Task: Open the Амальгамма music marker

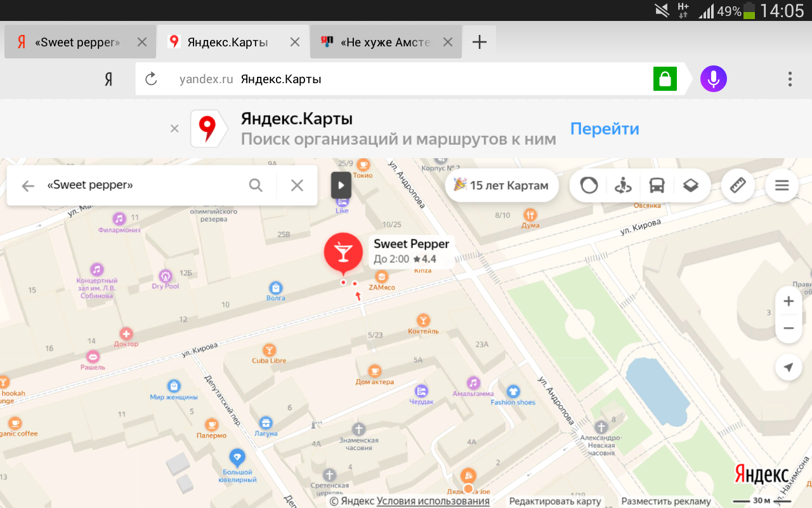Action: click(x=473, y=382)
